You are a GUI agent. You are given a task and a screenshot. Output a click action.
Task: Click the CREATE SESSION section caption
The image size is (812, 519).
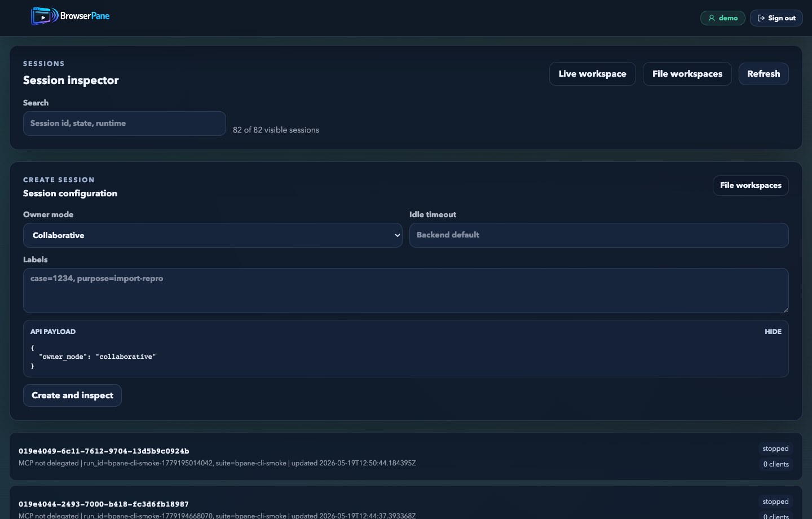click(x=59, y=180)
